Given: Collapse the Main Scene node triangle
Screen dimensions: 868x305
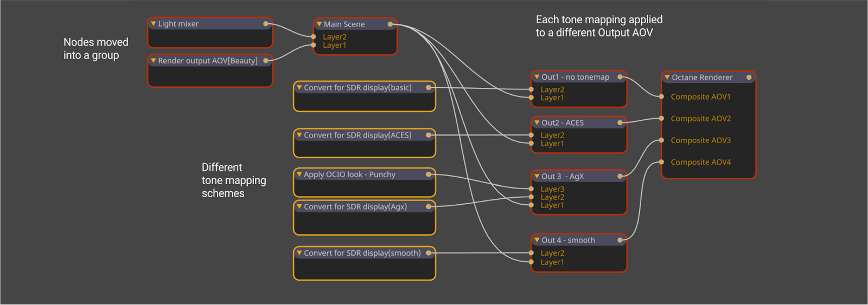Looking at the screenshot, I should [319, 24].
